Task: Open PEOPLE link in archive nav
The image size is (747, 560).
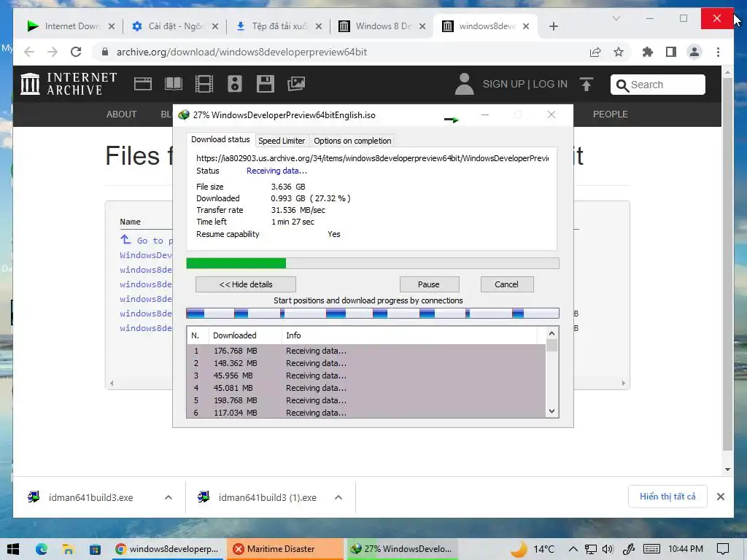Action: pos(611,114)
